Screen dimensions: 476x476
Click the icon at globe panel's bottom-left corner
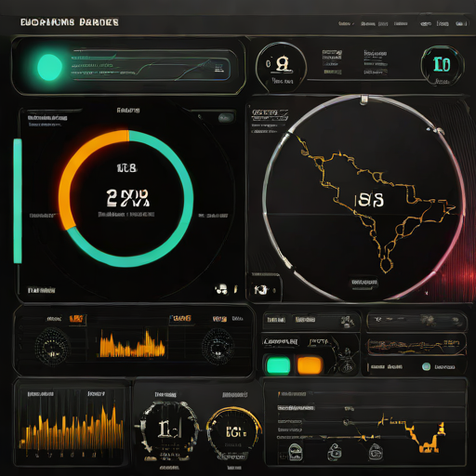click(x=260, y=290)
